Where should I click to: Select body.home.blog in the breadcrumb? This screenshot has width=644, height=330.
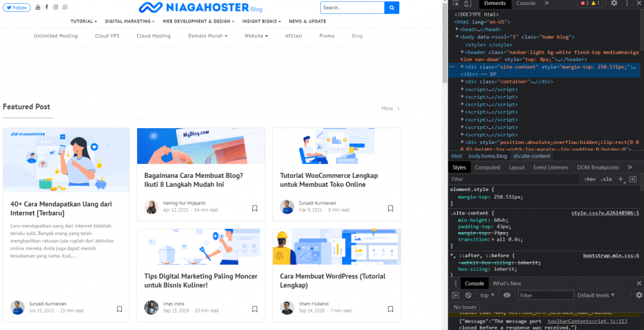[487, 156]
